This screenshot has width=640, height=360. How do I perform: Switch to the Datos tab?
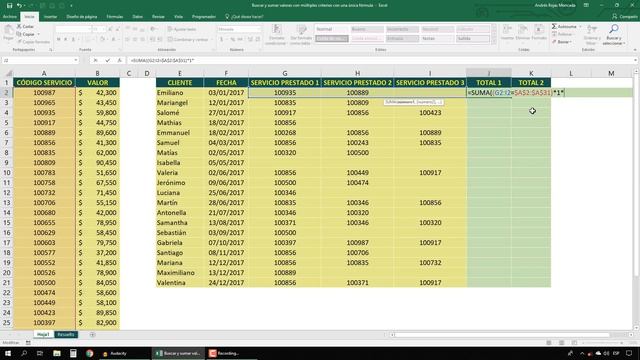click(138, 17)
